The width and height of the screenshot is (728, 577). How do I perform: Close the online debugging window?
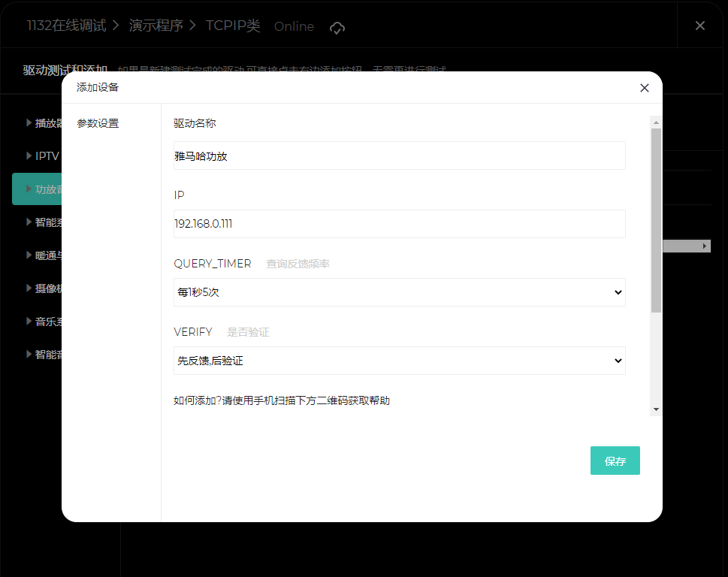click(x=699, y=26)
